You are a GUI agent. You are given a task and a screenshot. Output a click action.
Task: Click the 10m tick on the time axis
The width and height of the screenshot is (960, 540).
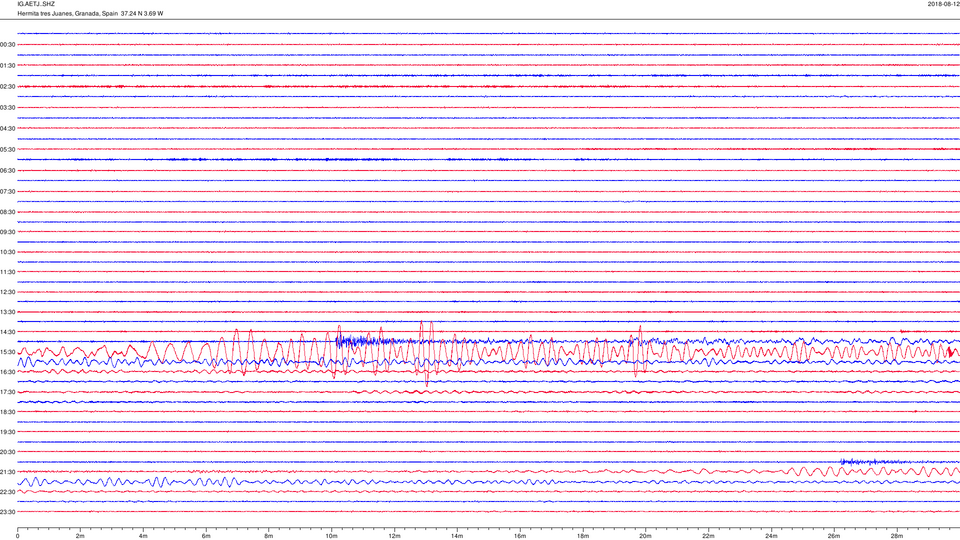[x=331, y=536]
